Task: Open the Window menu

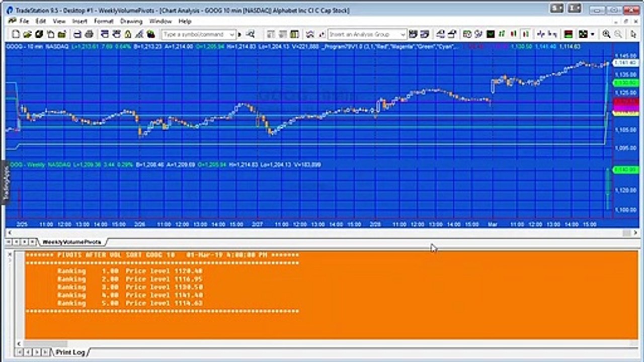Action: click(x=160, y=21)
